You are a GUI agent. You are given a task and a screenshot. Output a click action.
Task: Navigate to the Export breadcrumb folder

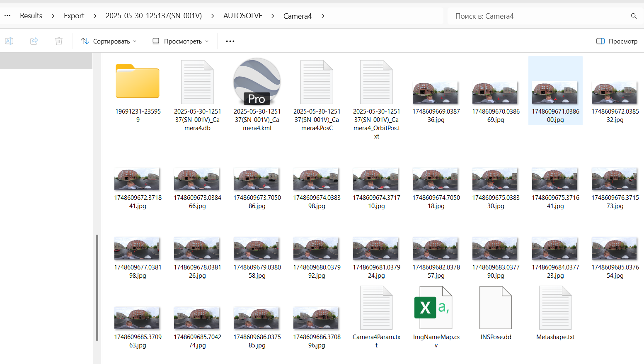tap(74, 16)
